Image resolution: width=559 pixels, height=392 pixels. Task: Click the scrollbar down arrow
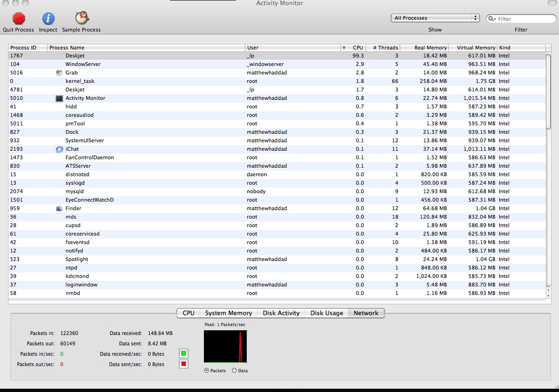pyautogui.click(x=549, y=296)
